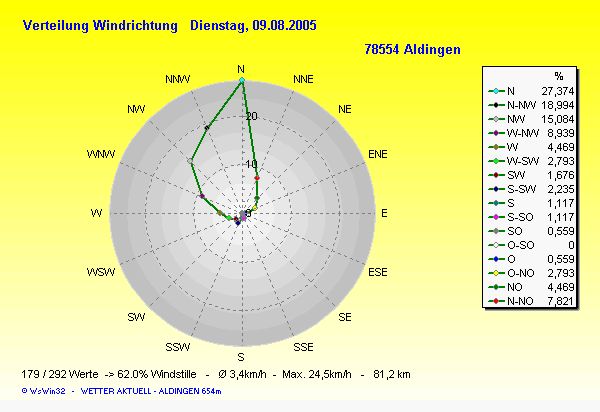Select the W-SW legend entry marker
The width and height of the screenshot is (600, 412).
tap(497, 161)
